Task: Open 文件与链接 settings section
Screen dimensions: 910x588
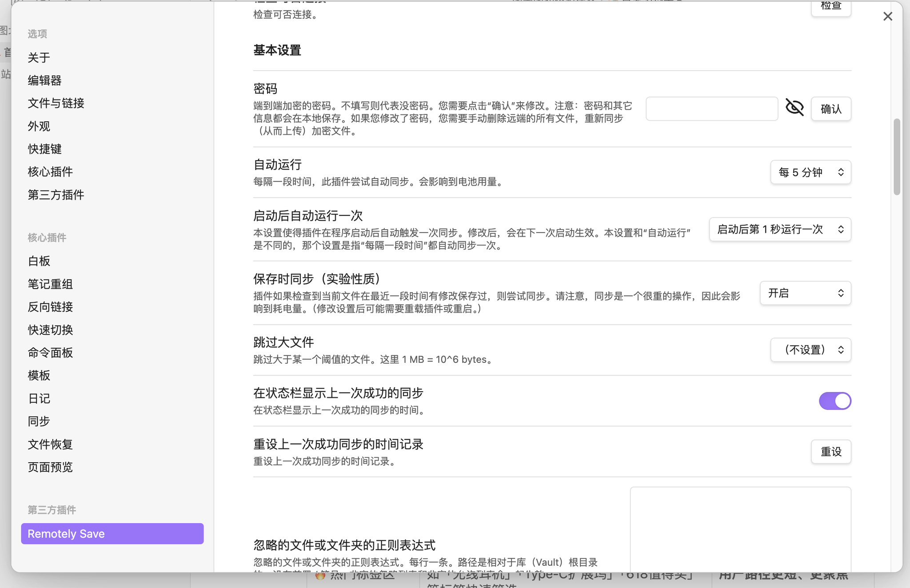Action: click(x=56, y=103)
